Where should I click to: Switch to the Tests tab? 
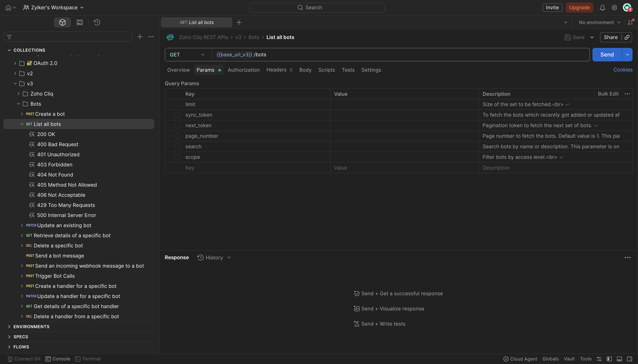point(348,70)
